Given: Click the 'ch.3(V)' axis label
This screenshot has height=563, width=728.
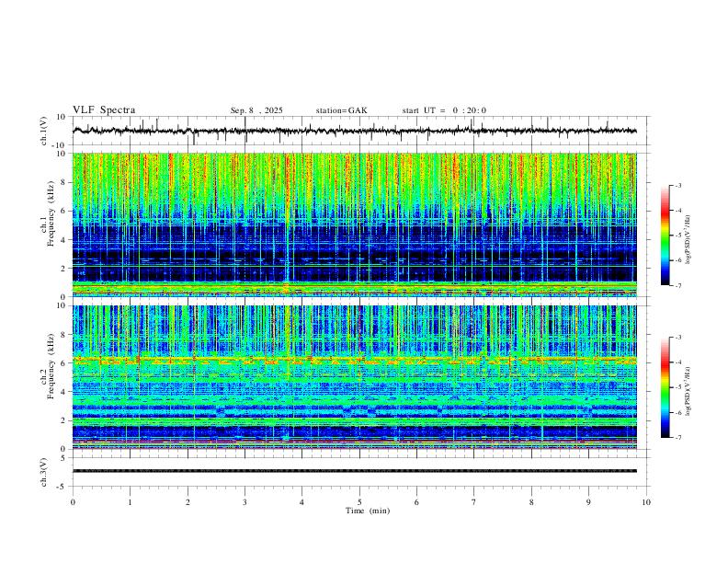Looking at the screenshot, I should click(44, 472).
